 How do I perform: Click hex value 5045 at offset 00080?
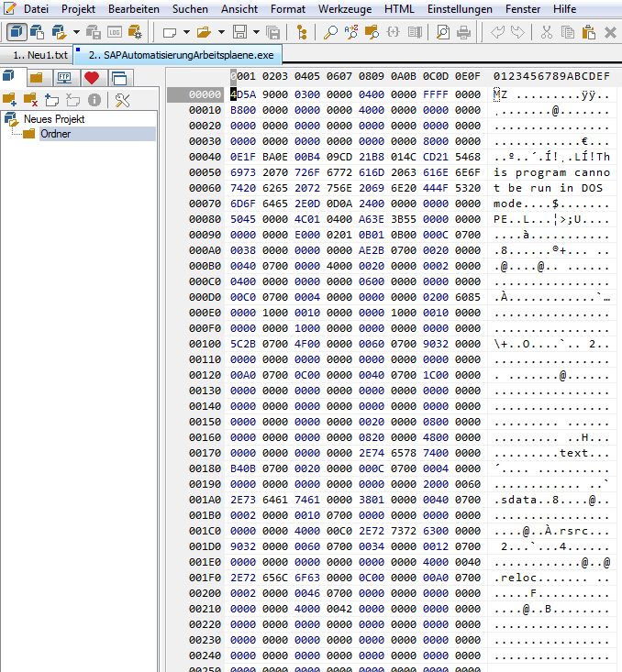(243, 219)
